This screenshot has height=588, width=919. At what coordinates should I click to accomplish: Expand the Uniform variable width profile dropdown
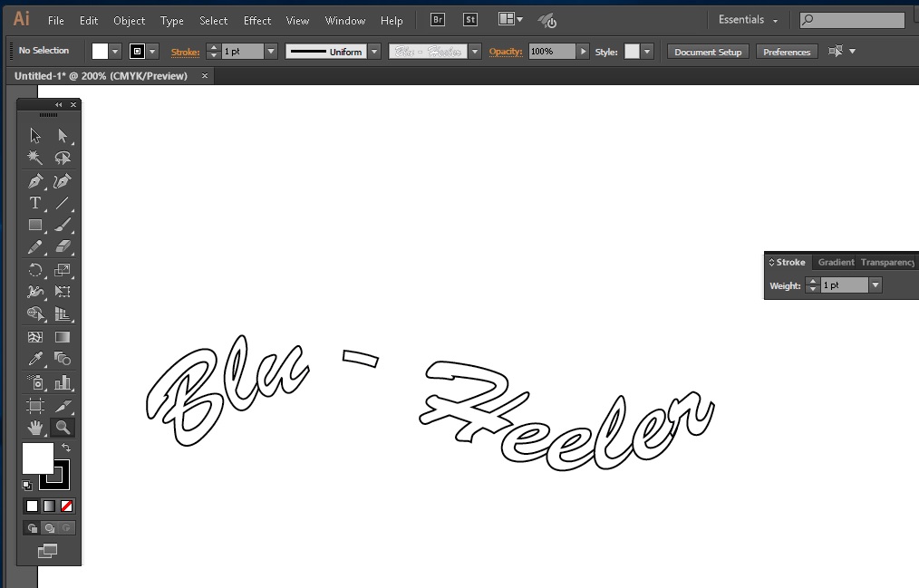pos(373,52)
